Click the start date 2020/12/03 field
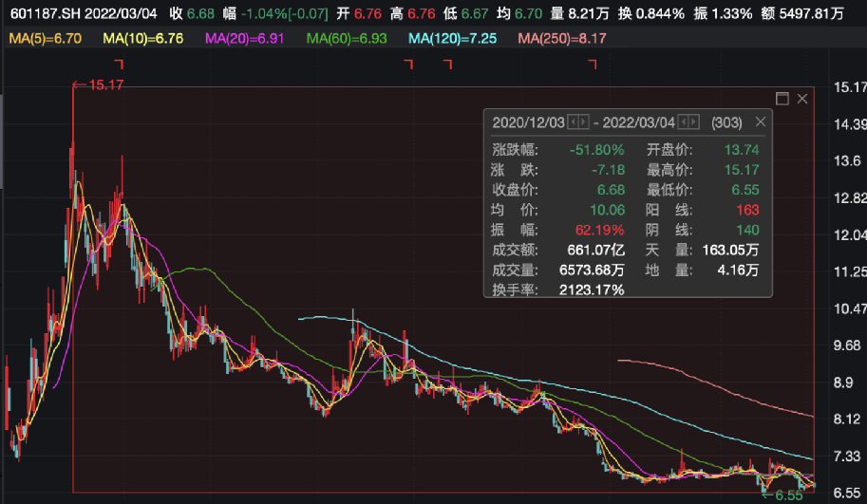The width and height of the screenshot is (867, 504). (x=528, y=122)
